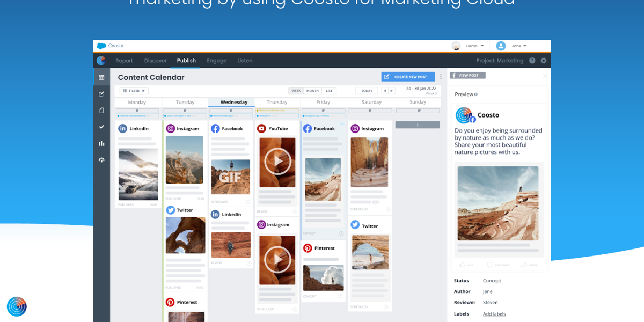Open the three-dot options menu
This screenshot has width=644, height=322.
click(441, 77)
